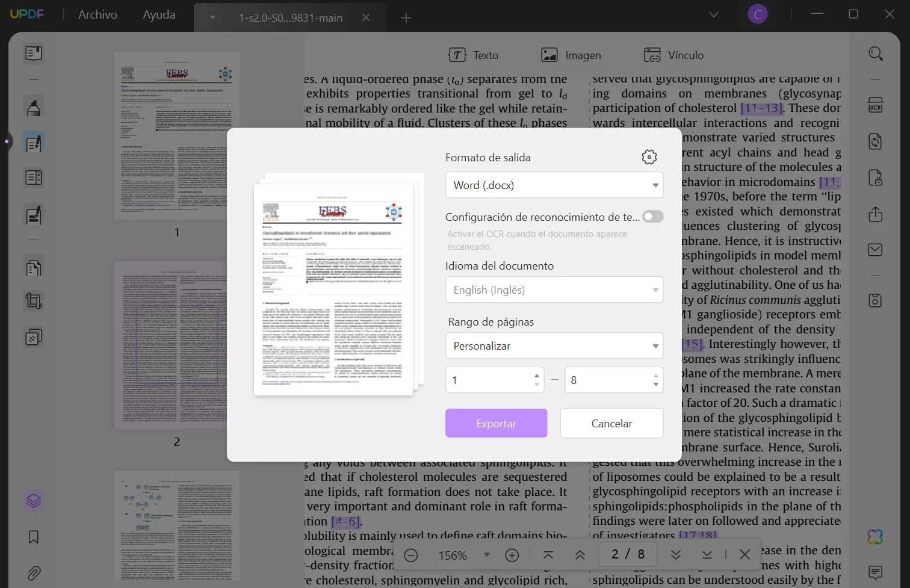The height and width of the screenshot is (588, 910).
Task: Send the file by email icon
Action: pyautogui.click(x=875, y=250)
